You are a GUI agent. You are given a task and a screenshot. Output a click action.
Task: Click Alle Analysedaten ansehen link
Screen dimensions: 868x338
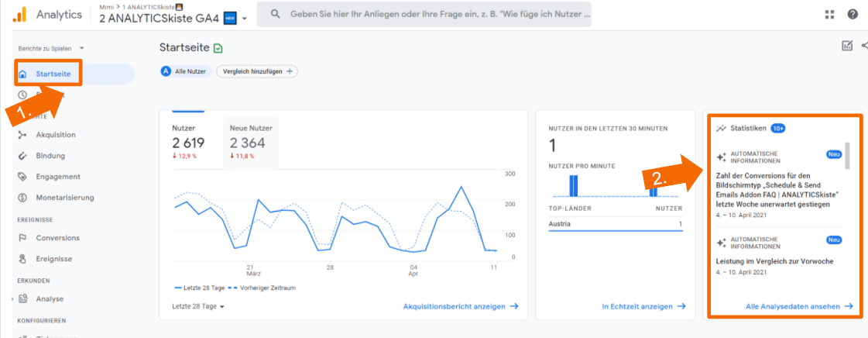coord(799,306)
